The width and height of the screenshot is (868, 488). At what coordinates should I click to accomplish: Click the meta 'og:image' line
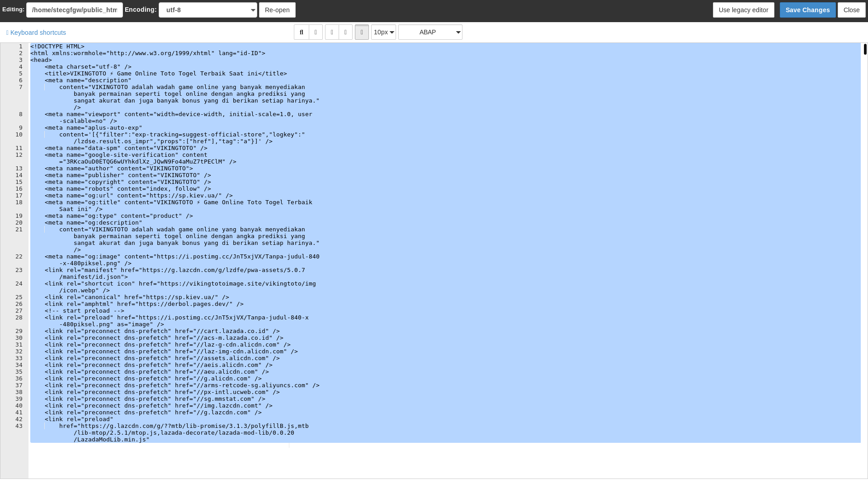point(182,260)
